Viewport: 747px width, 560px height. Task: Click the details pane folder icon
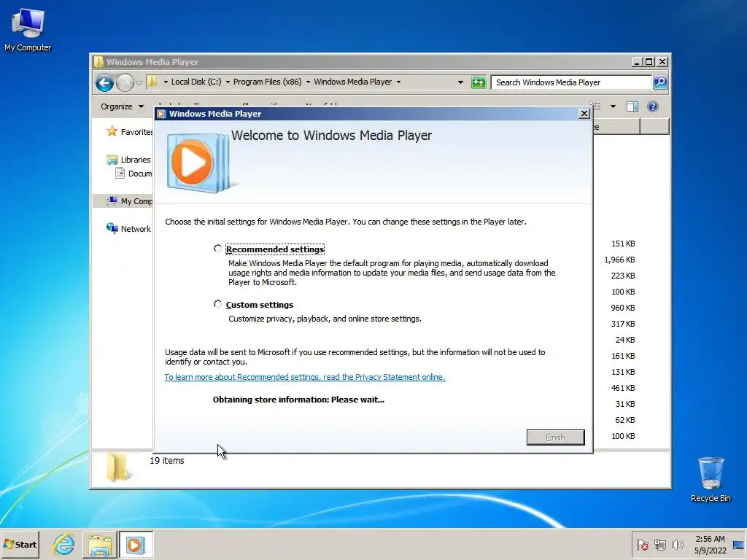coord(117,467)
